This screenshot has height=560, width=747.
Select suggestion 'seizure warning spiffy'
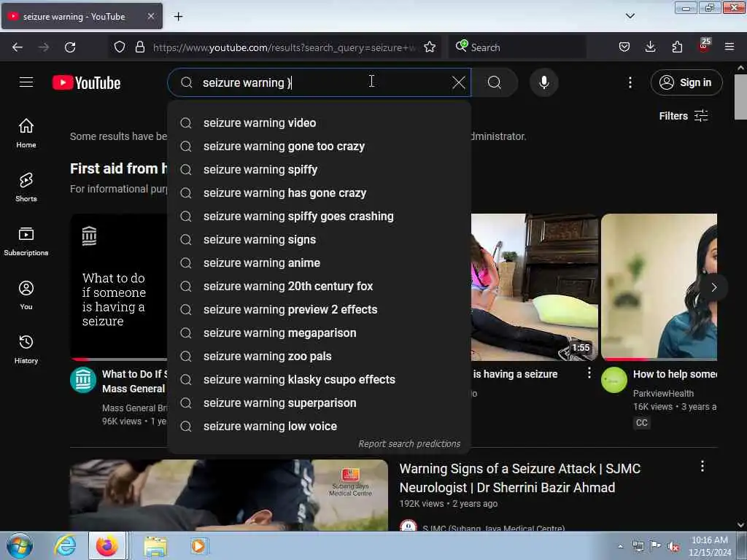pos(320,169)
